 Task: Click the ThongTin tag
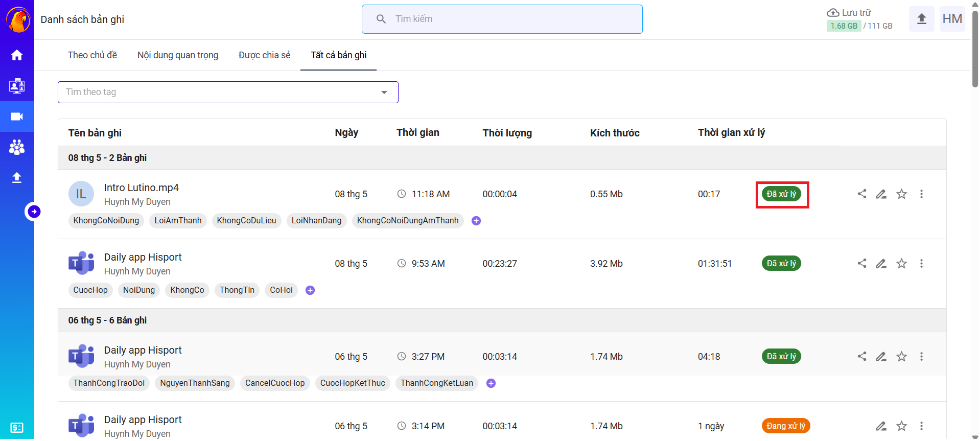click(237, 290)
